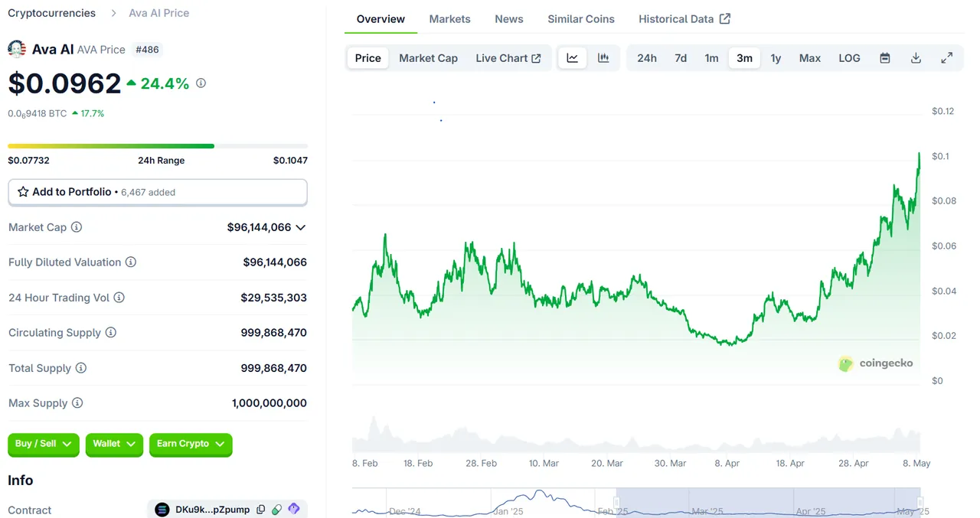
Task: Open Live Chart external link
Action: coord(508,58)
